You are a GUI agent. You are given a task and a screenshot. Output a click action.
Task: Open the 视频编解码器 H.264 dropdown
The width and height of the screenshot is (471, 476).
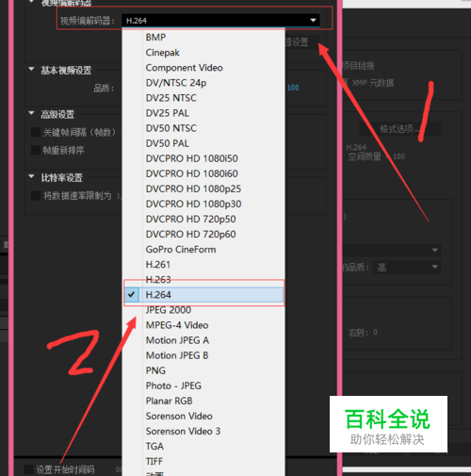(220, 21)
